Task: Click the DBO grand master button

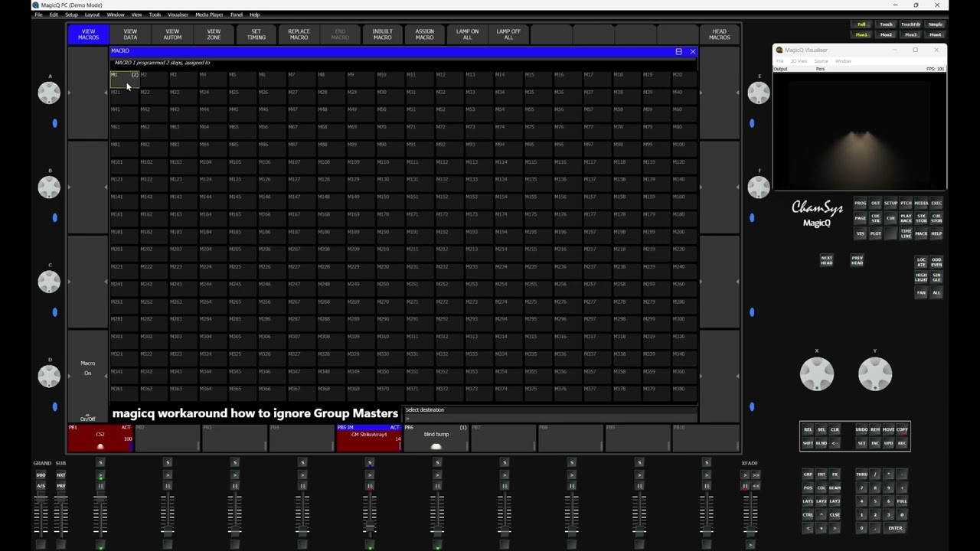Action: click(x=41, y=475)
